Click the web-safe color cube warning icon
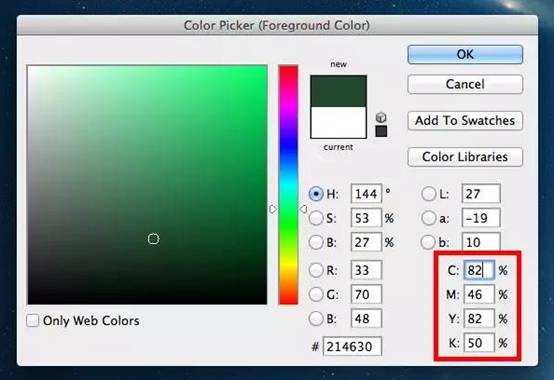 click(x=381, y=117)
